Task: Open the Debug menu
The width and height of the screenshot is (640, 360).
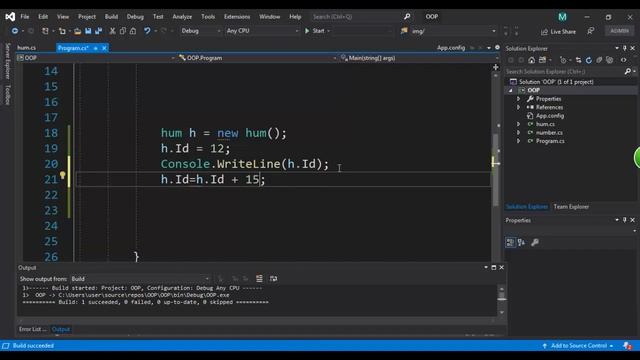Action: point(135,17)
